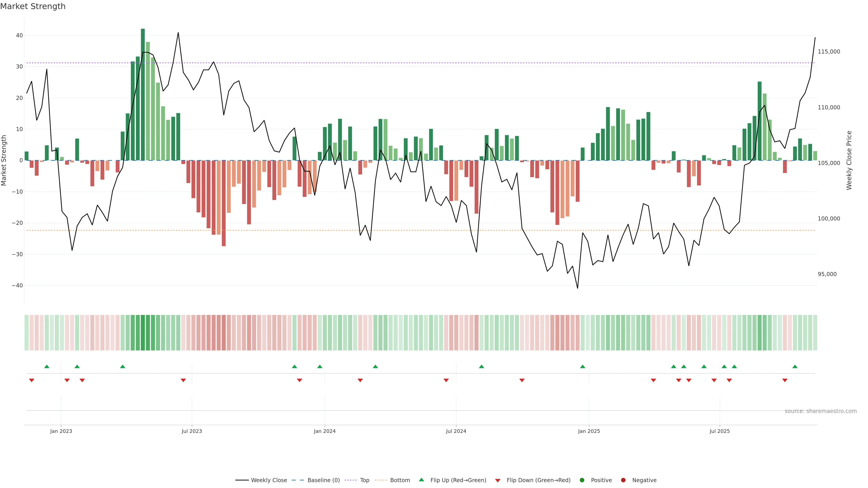868x488 pixels.
Task: Click the Flip Up green triangle legend icon
Action: click(x=421, y=480)
